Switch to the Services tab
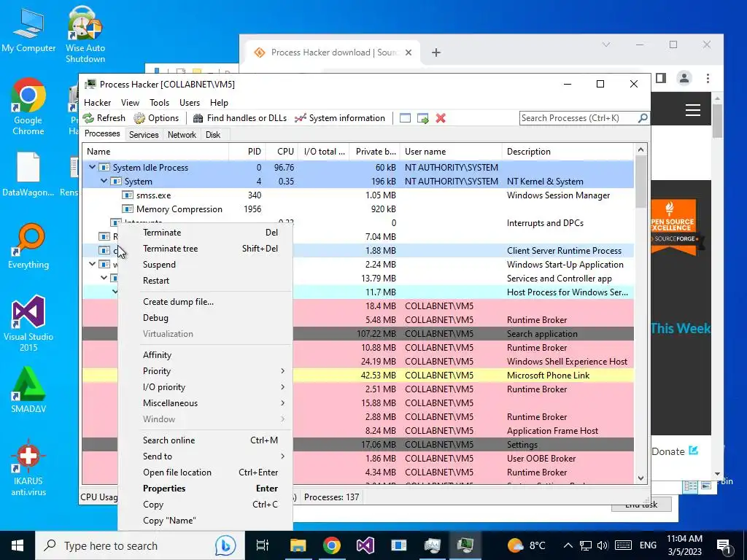Image resolution: width=747 pixels, height=560 pixels. coord(144,135)
